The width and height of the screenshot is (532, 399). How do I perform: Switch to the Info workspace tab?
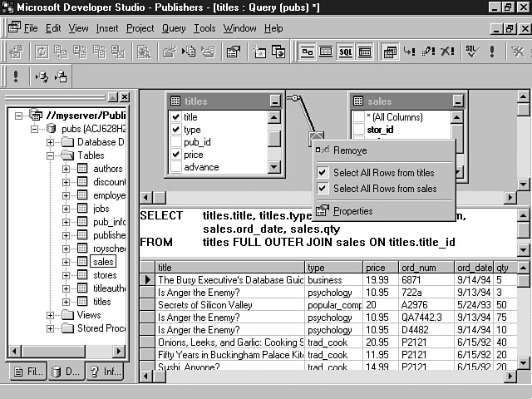[103, 371]
